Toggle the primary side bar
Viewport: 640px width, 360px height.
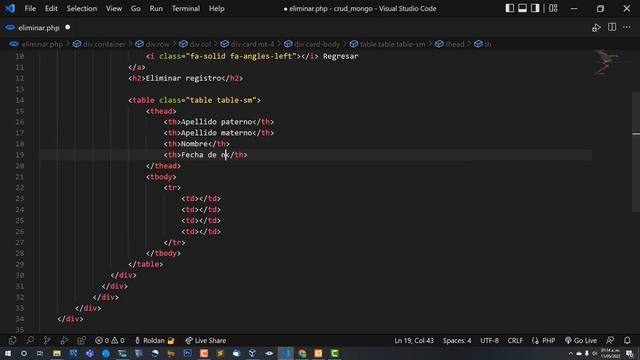coord(509,8)
